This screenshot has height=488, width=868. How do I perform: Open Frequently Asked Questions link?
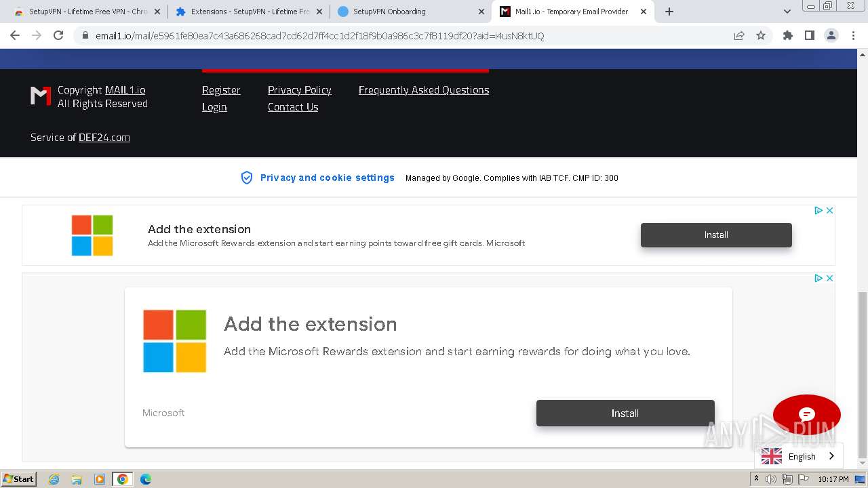pyautogui.click(x=424, y=90)
